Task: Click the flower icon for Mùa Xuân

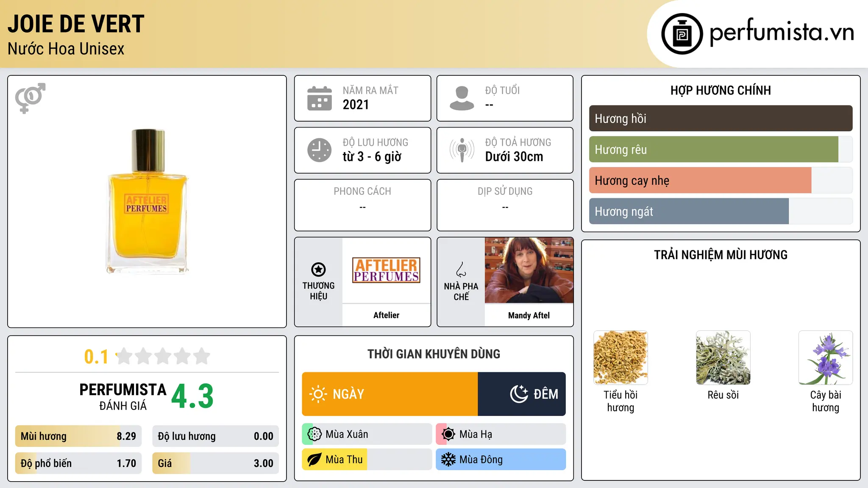Action: coord(314,434)
